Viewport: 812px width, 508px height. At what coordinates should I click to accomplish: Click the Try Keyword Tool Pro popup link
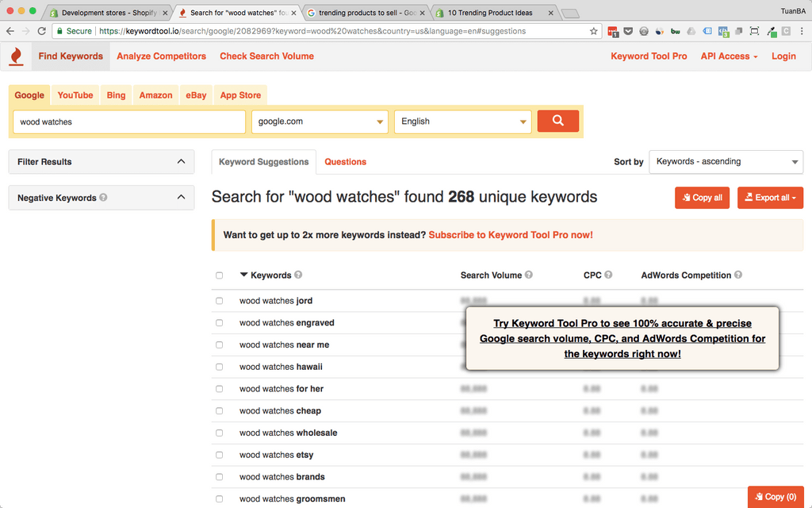[622, 338]
